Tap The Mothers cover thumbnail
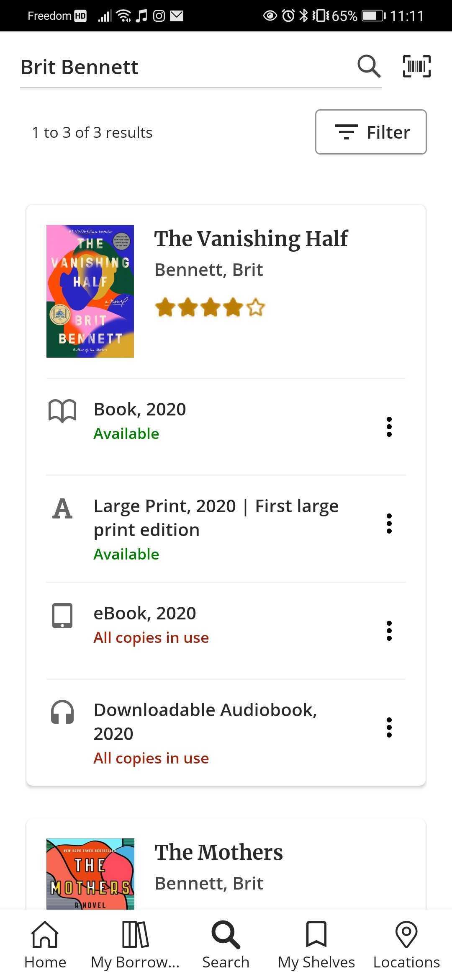Viewport: 452px width, 980px height. pyautogui.click(x=90, y=873)
